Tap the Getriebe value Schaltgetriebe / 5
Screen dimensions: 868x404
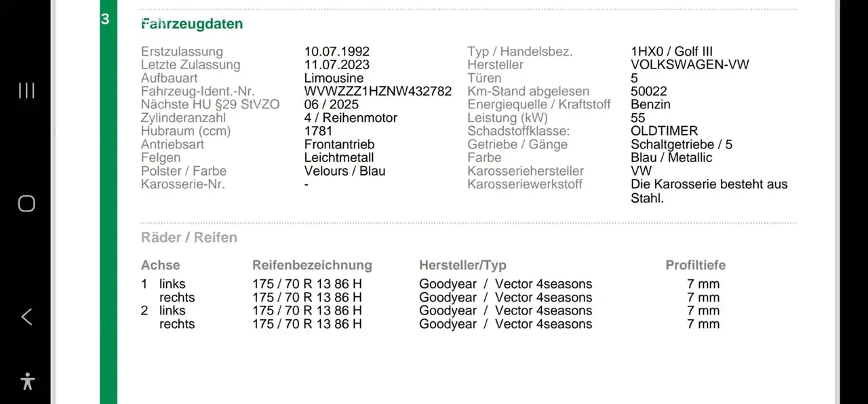pyautogui.click(x=682, y=144)
